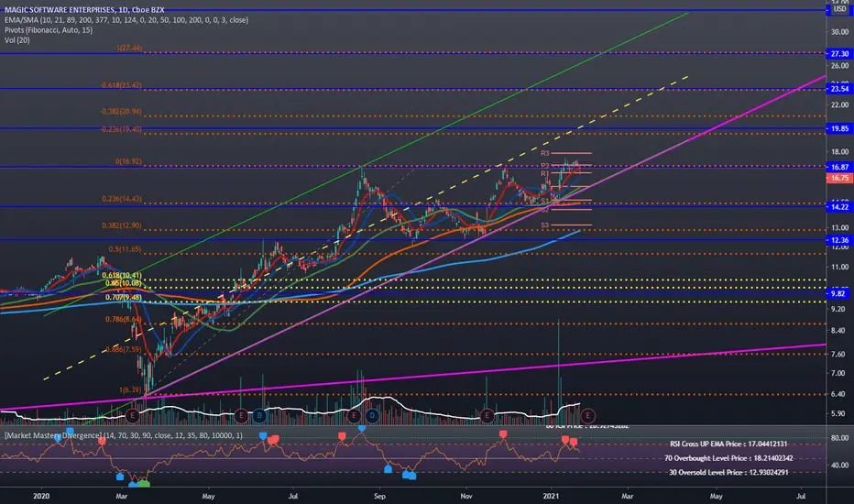Click the S3 pivot label
This screenshot has height=504, width=854.
pyautogui.click(x=545, y=225)
